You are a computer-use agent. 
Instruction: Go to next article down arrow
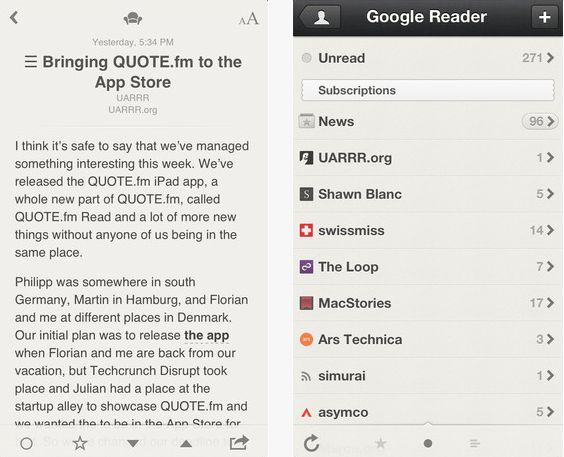coord(133,443)
